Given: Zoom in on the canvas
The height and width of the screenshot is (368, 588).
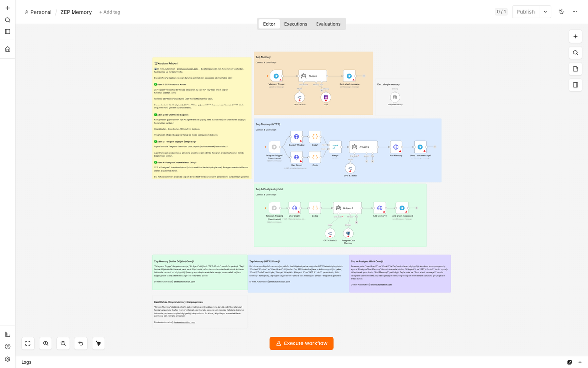Looking at the screenshot, I should point(46,343).
